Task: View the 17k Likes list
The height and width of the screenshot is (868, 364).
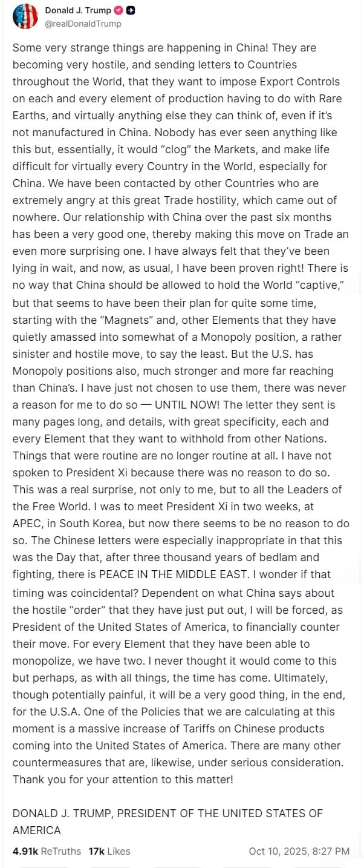Action: 109,851
